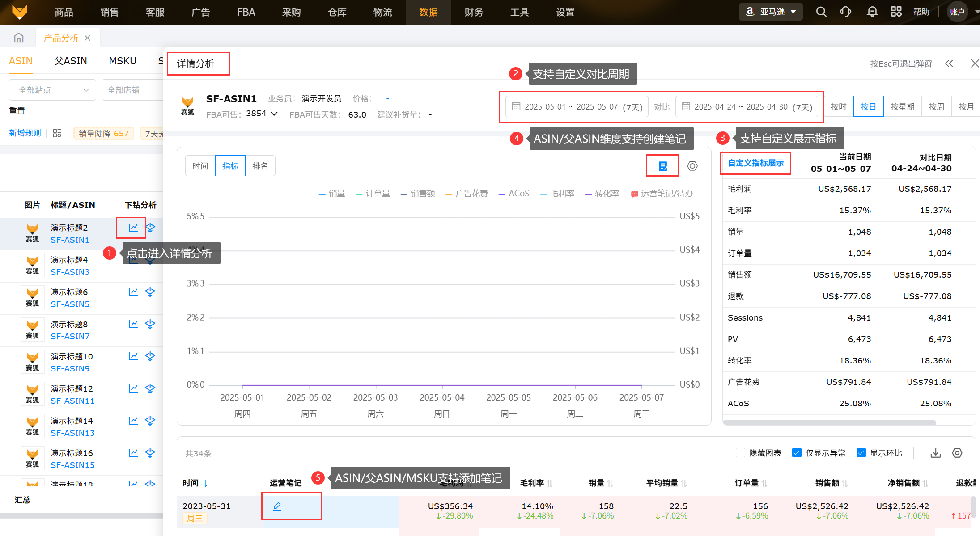
Task: Click edit note pencil for 2023-05-31 row
Action: 277,506
